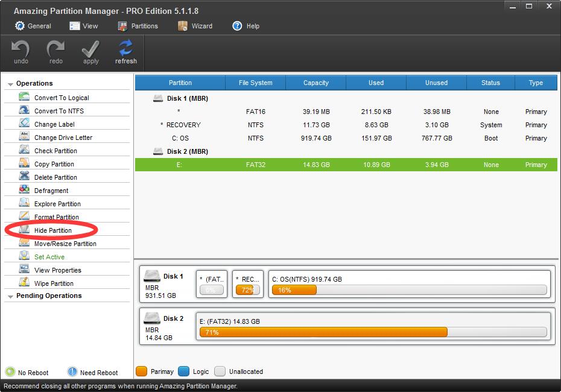Screen dimensions: 561x392
Task: Click the 919.74 GB capacity cell
Action: point(316,138)
